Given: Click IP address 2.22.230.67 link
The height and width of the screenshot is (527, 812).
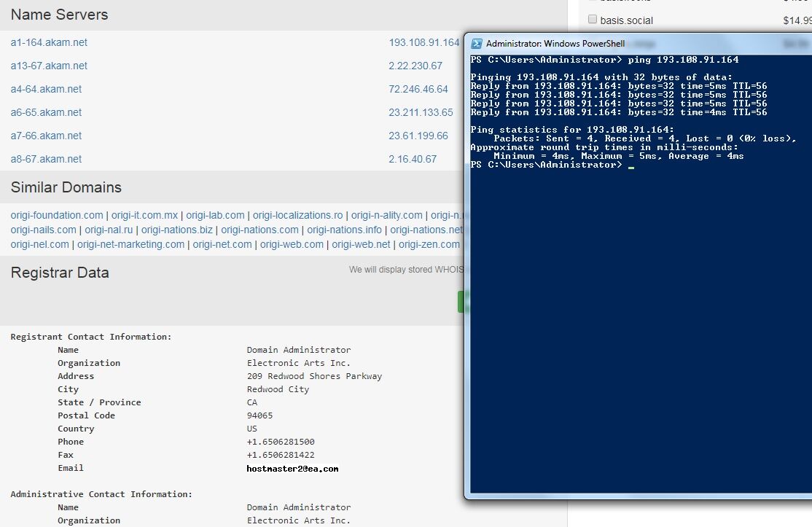Looking at the screenshot, I should (x=415, y=66).
